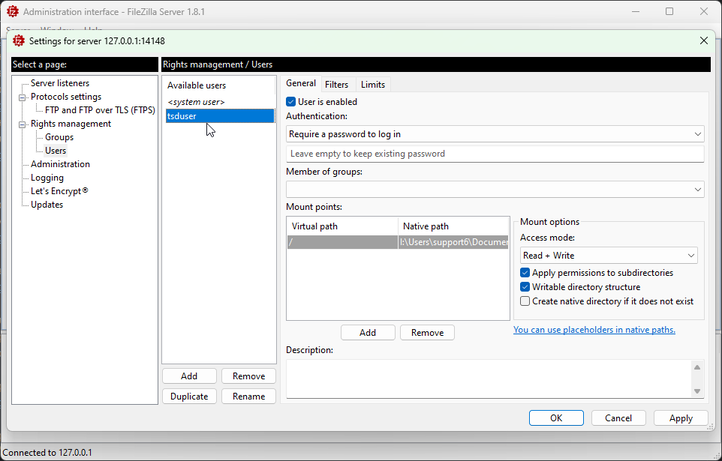This screenshot has height=461, width=722.
Task: Click Description scrollbar up arrow
Action: pos(697,367)
